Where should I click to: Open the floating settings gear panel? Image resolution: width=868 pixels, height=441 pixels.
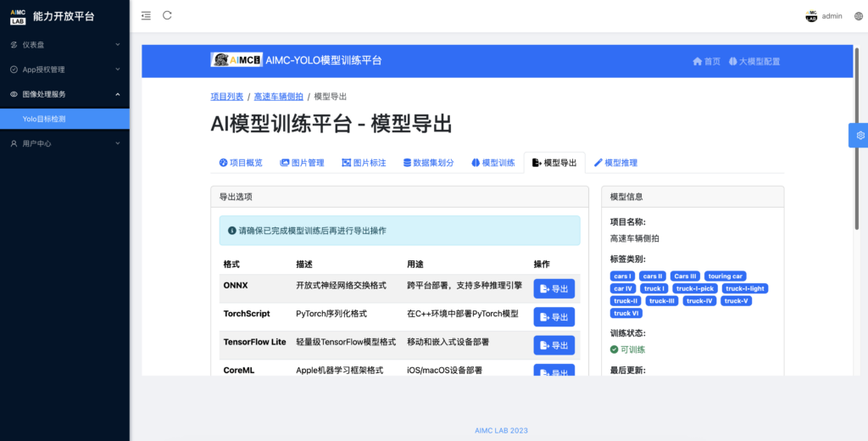pos(860,136)
